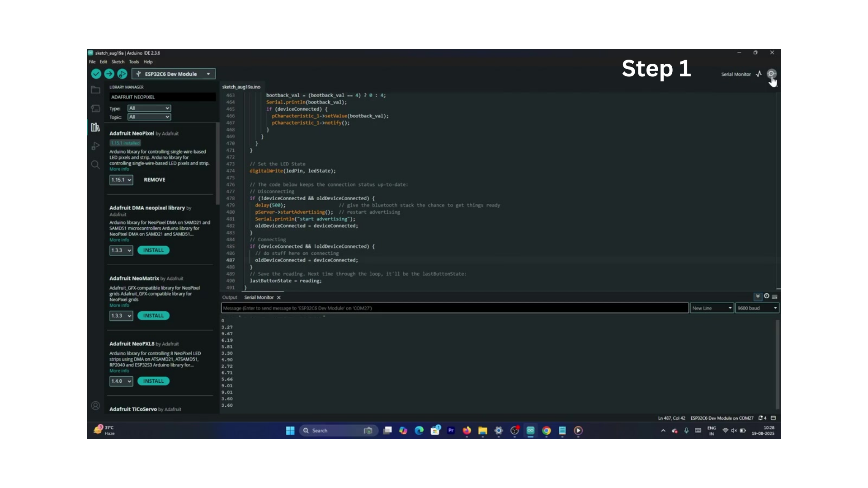Open the 9600 baud rate dropdown
Screen dimensions: 868x488
tap(757, 308)
